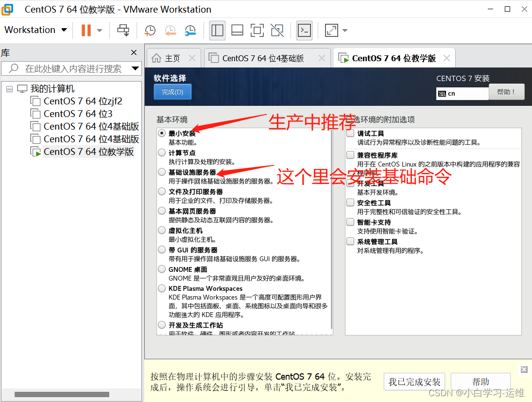Select the 基本网页服务器 radio button
Image resolution: width=532 pixels, height=402 pixels.
(x=162, y=211)
